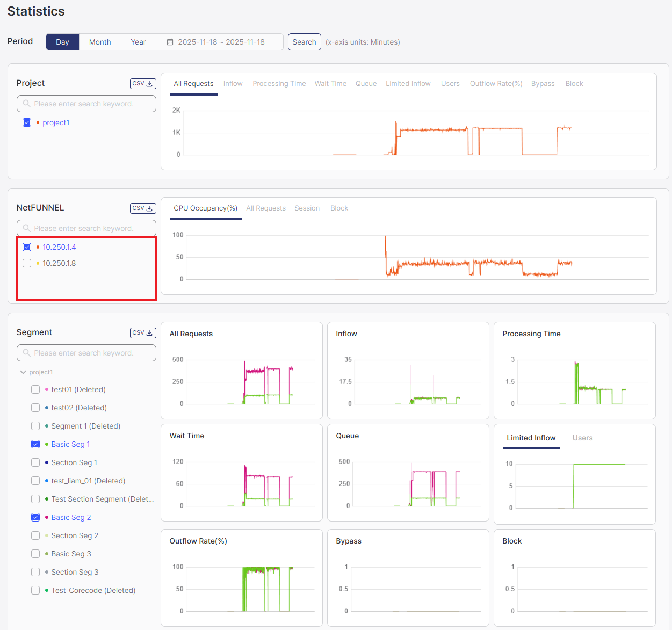Screen dimensions: 672x630
Task: Check the Section Seg 2 segment
Action: coord(35,535)
